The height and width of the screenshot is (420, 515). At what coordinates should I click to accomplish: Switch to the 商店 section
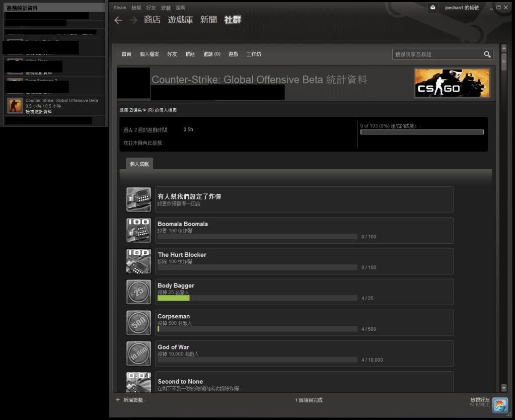pyautogui.click(x=152, y=20)
